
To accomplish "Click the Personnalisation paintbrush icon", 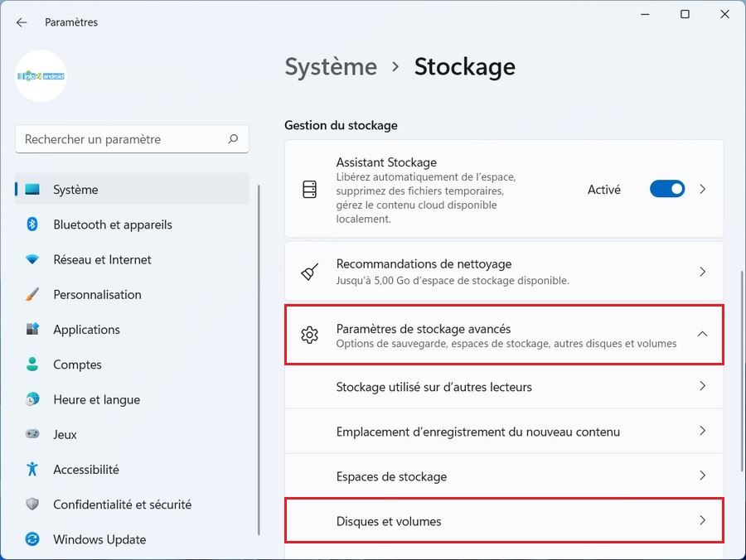I will [32, 294].
